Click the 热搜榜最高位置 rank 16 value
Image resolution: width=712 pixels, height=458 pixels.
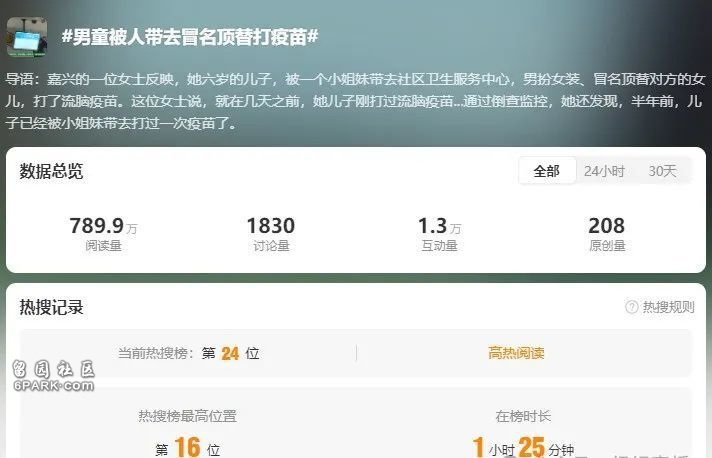pos(188,448)
